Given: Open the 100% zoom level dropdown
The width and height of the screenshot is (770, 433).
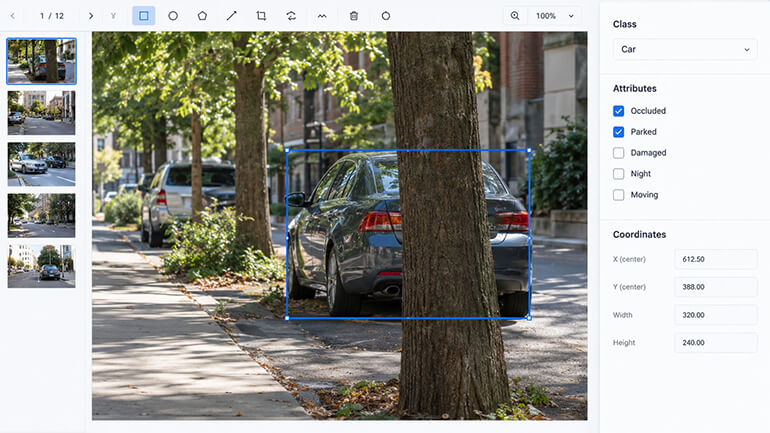Looking at the screenshot, I should click(x=555, y=16).
